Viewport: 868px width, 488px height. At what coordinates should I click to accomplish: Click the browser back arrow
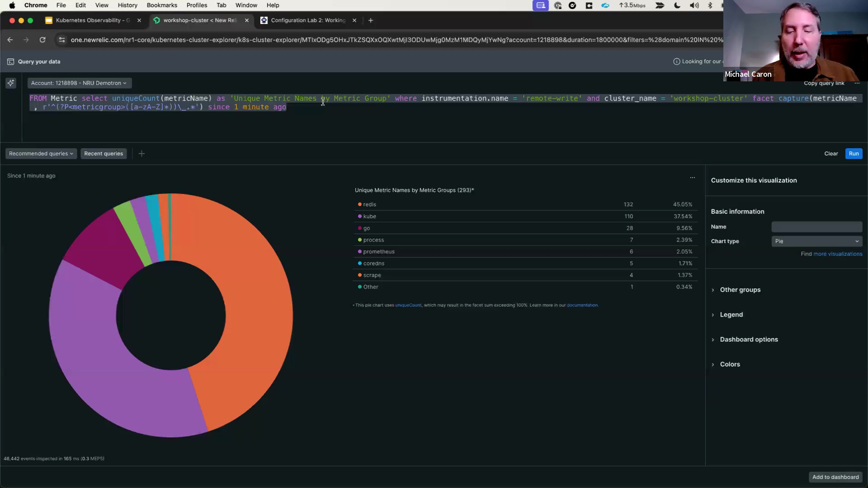10,40
